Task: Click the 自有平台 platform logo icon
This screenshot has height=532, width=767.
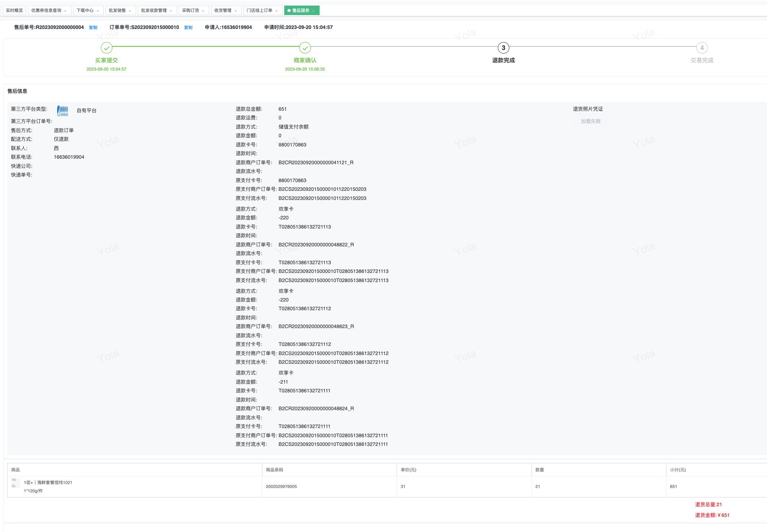Action: (62, 111)
